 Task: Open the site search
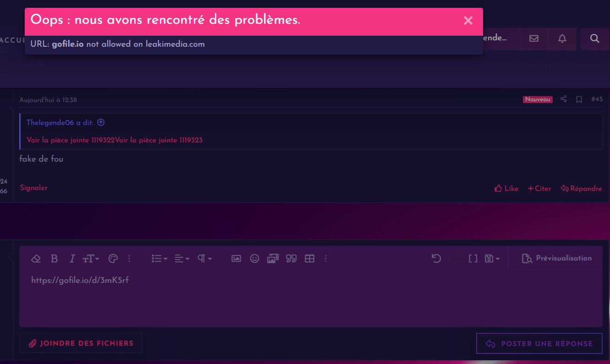[x=594, y=39]
